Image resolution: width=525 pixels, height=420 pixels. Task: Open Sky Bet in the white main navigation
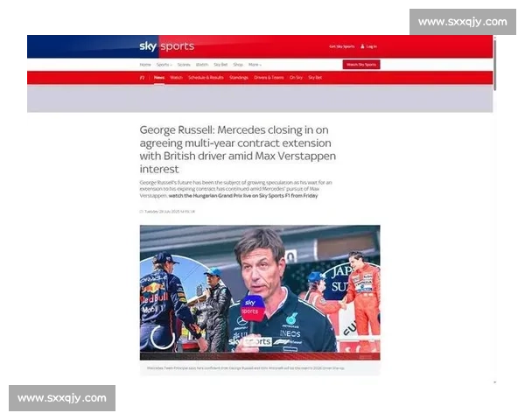pyautogui.click(x=220, y=65)
